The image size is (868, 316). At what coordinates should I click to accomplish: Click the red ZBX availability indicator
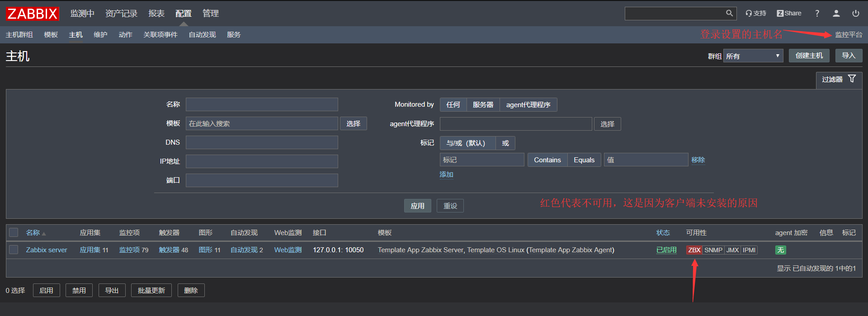[x=694, y=250]
